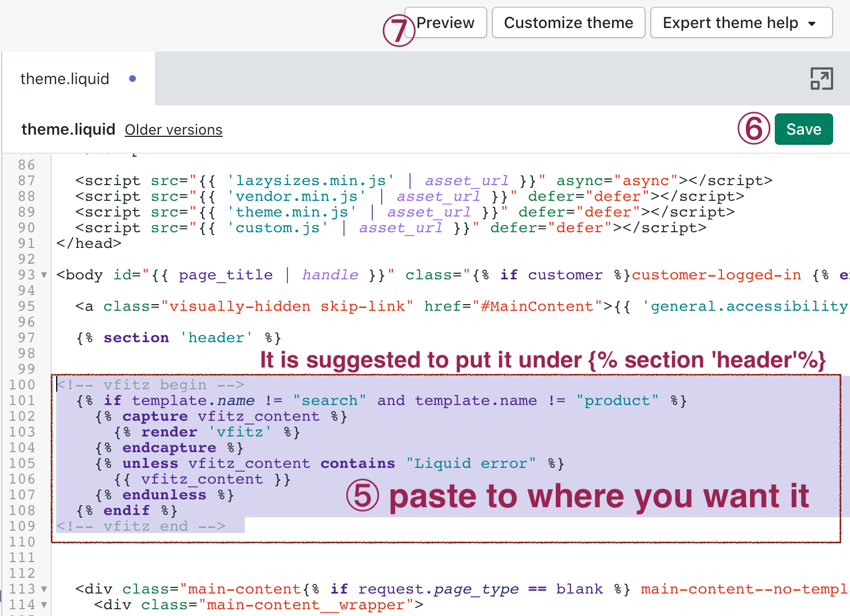Click the bold theme.liquid file title
This screenshot has width=850, height=616.
[x=68, y=130]
